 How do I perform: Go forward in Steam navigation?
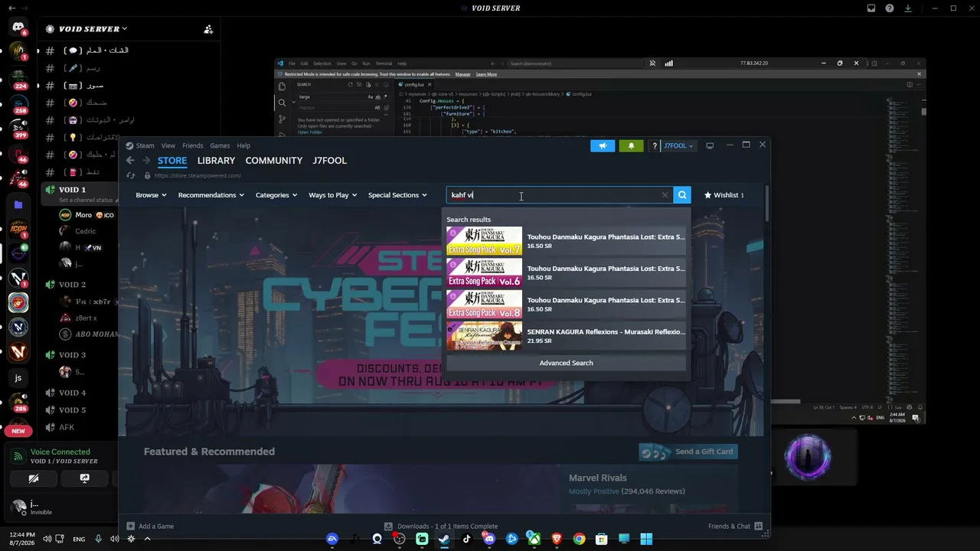click(145, 161)
